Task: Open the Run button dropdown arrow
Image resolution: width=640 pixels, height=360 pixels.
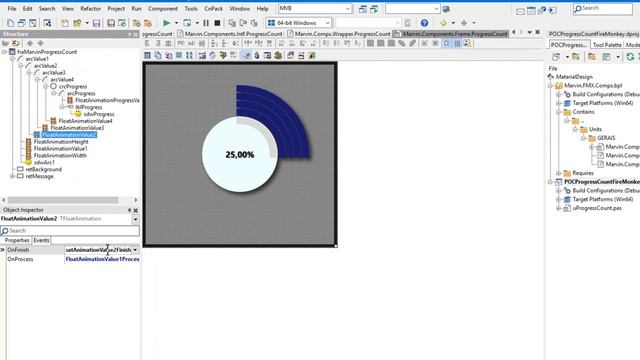Action: [x=176, y=23]
